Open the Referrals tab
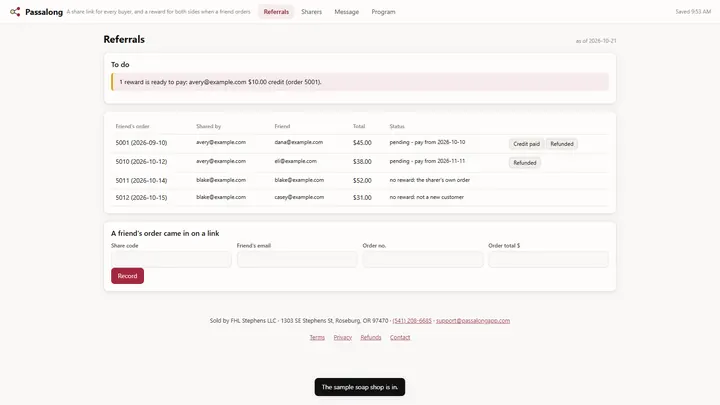Screen dimensions: 720x405 [x=276, y=11]
